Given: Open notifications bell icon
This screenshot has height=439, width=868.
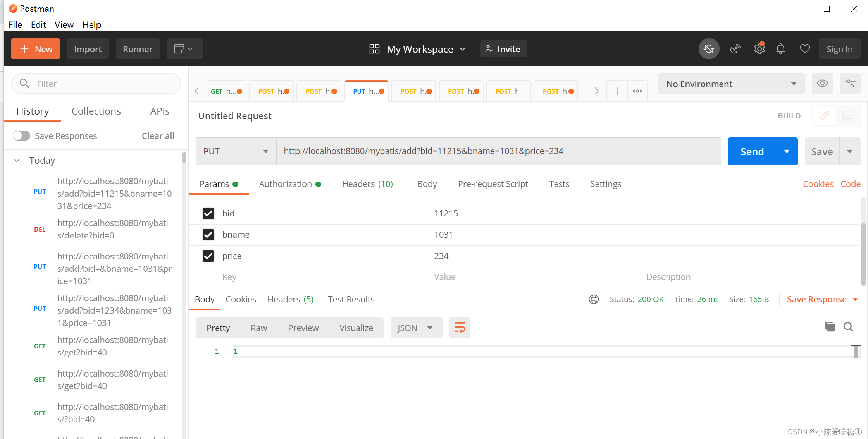Looking at the screenshot, I should (x=780, y=49).
